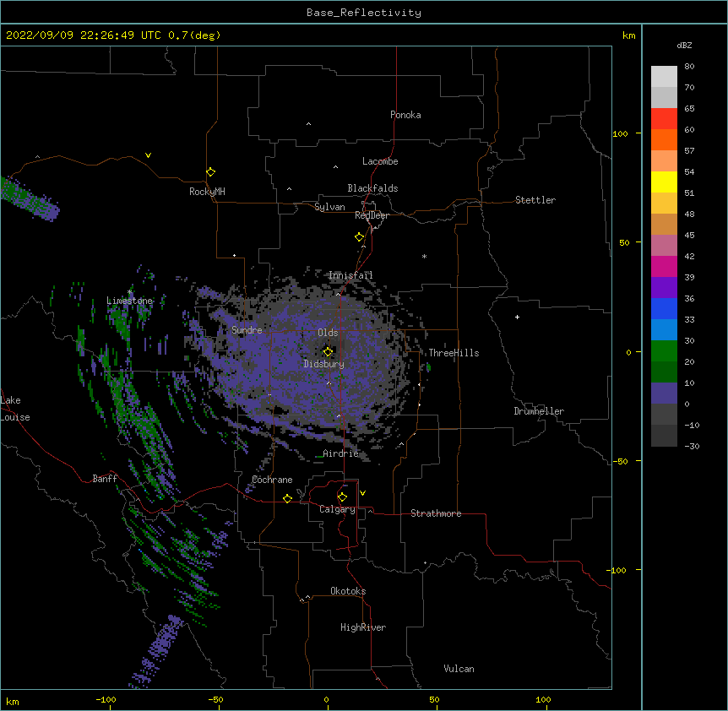Click the Lake Louise map label
Screen dimensions: 728x711
15,409
